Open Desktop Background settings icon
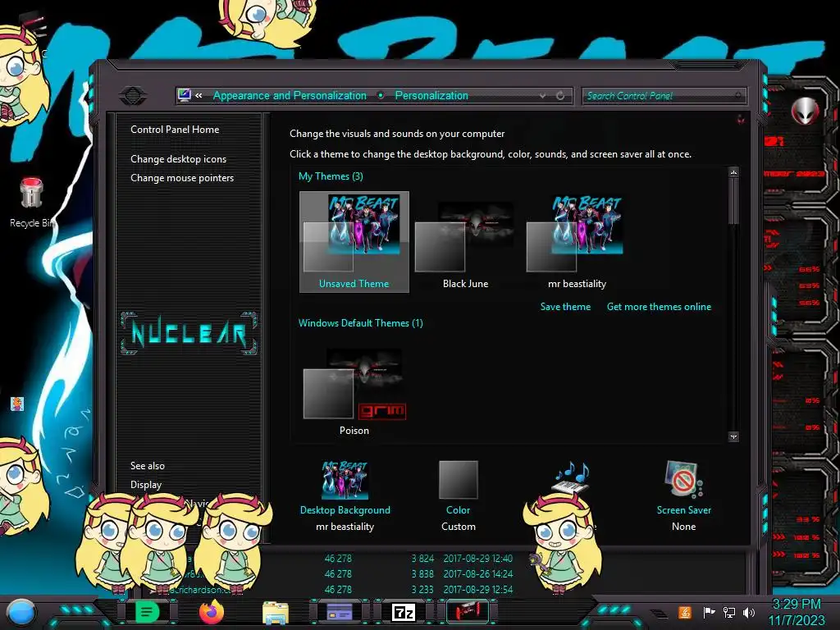 click(x=345, y=479)
